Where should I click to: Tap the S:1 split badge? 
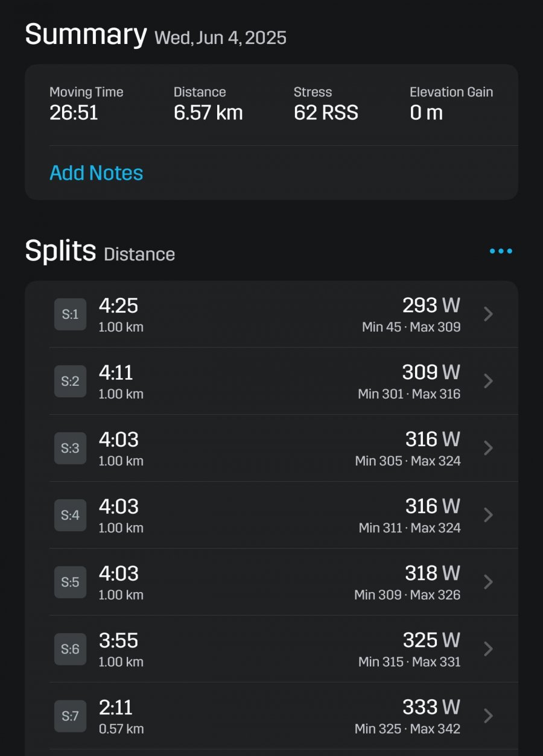[70, 314]
